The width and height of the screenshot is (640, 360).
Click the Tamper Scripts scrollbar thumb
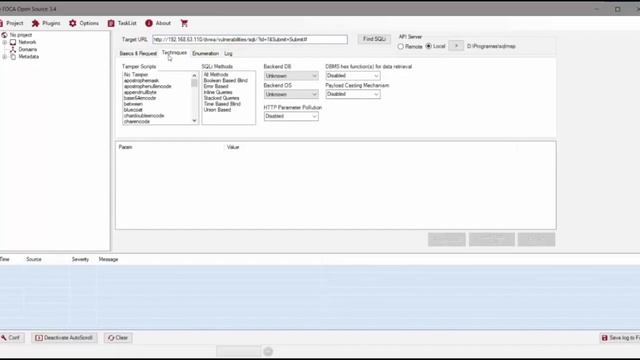[194, 83]
